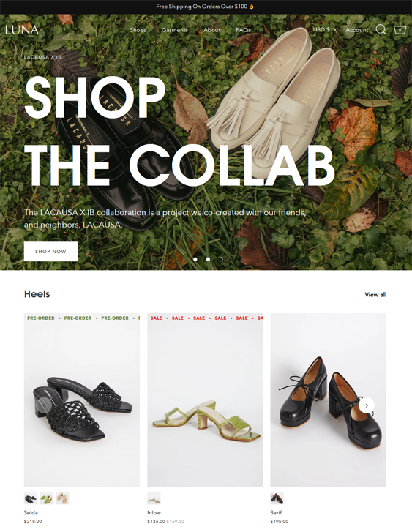Viewport: 412px width, 532px height.
Task: Go to the first hero slide dot
Action: coord(195,259)
